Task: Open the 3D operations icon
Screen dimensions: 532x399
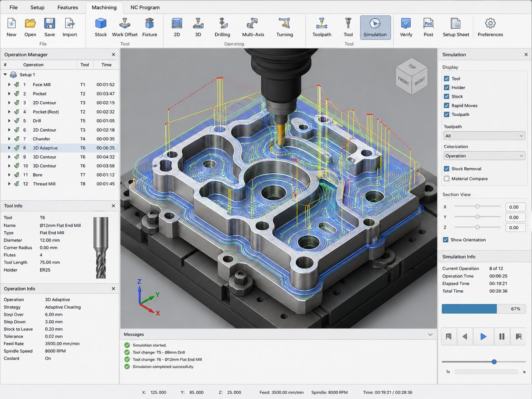Action: pyautogui.click(x=198, y=24)
